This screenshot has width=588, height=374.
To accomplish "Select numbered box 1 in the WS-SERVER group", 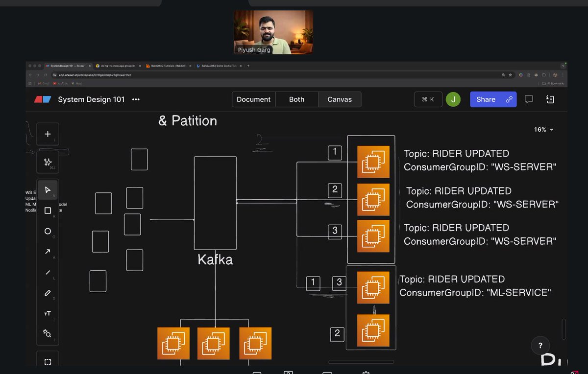I will coord(335,152).
